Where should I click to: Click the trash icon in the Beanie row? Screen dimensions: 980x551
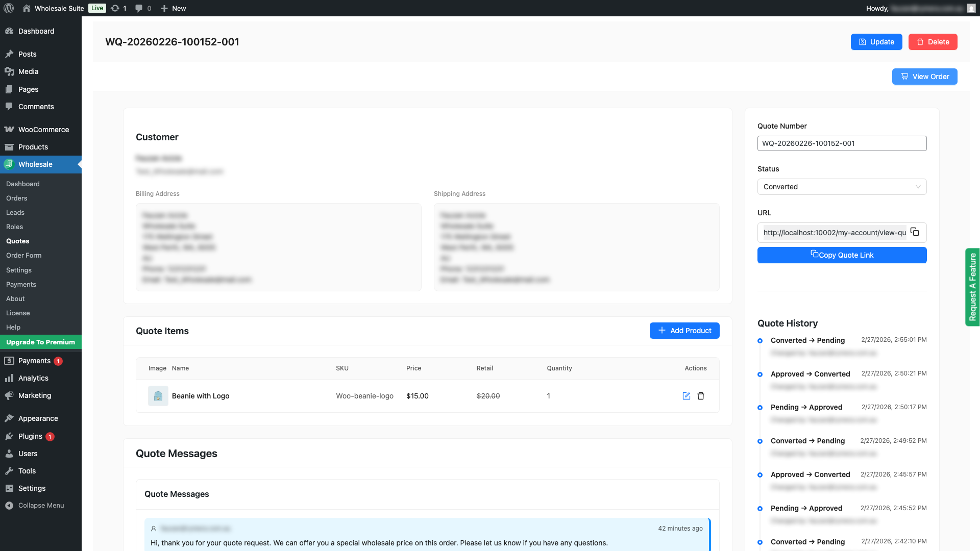click(701, 396)
